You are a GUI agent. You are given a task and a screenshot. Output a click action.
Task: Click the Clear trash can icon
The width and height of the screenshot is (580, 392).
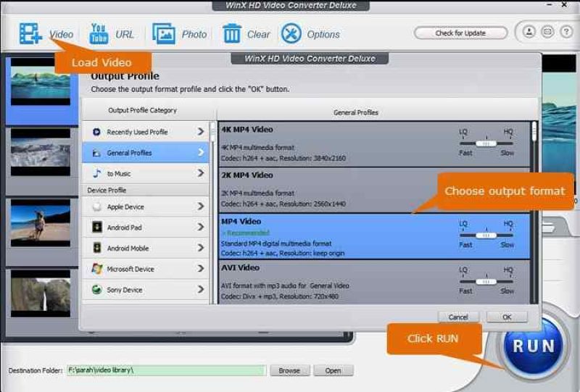(x=232, y=34)
